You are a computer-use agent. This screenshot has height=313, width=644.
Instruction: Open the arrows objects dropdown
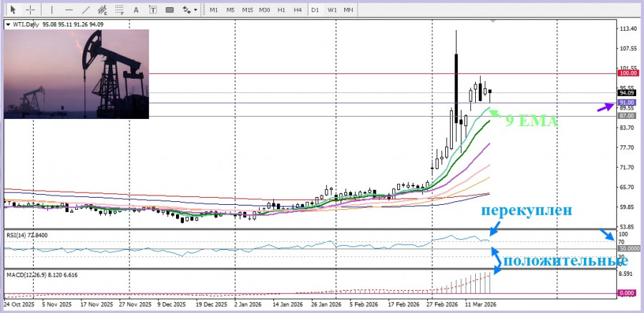point(190,10)
